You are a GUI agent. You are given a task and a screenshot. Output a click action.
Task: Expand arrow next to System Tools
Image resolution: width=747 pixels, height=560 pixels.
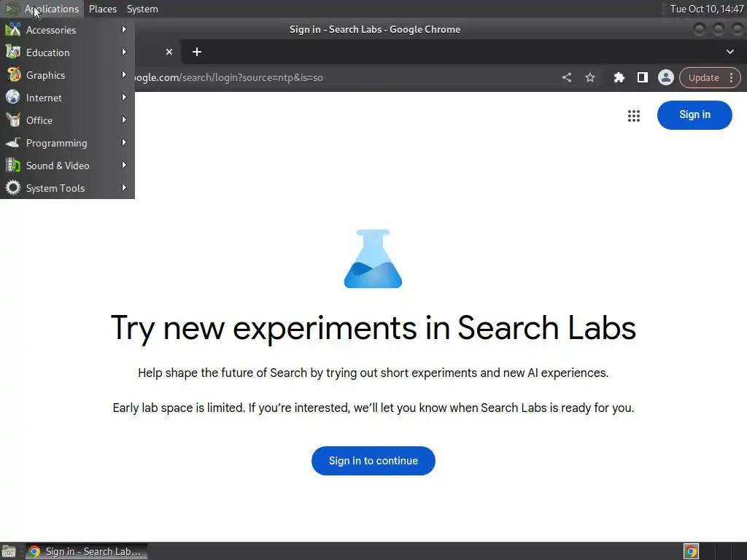coord(124,187)
